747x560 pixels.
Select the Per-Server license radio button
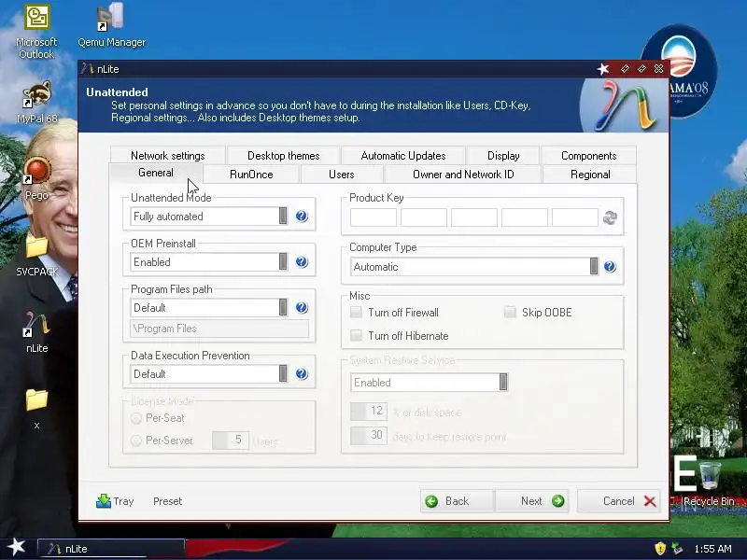[136, 441]
